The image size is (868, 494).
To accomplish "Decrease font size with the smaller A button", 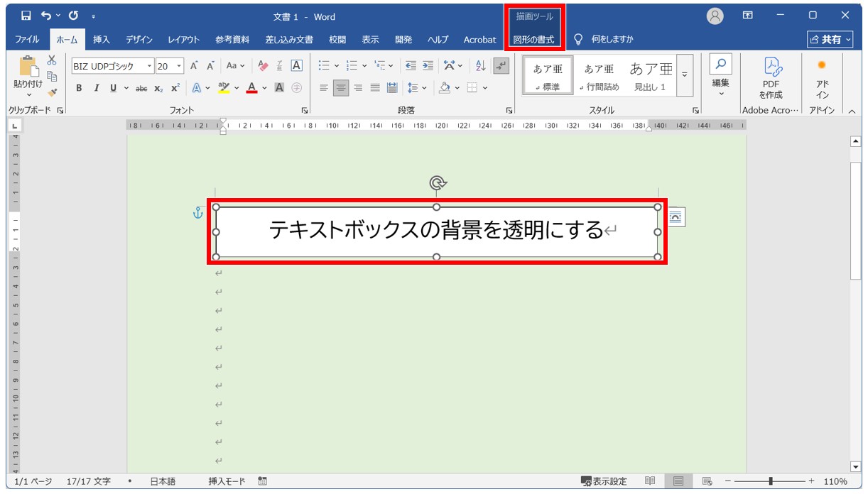I will (210, 66).
